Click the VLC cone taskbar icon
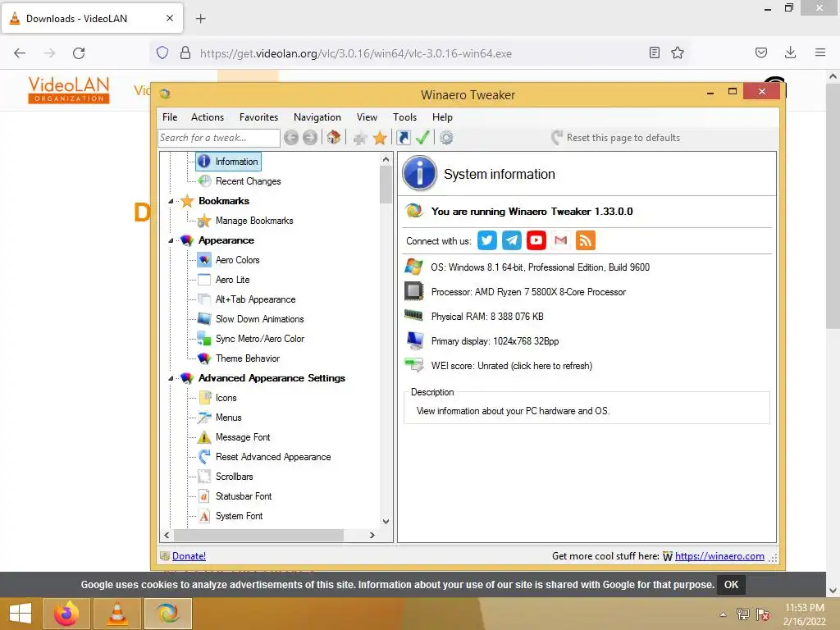Image resolution: width=840 pixels, height=630 pixels. coord(117,614)
